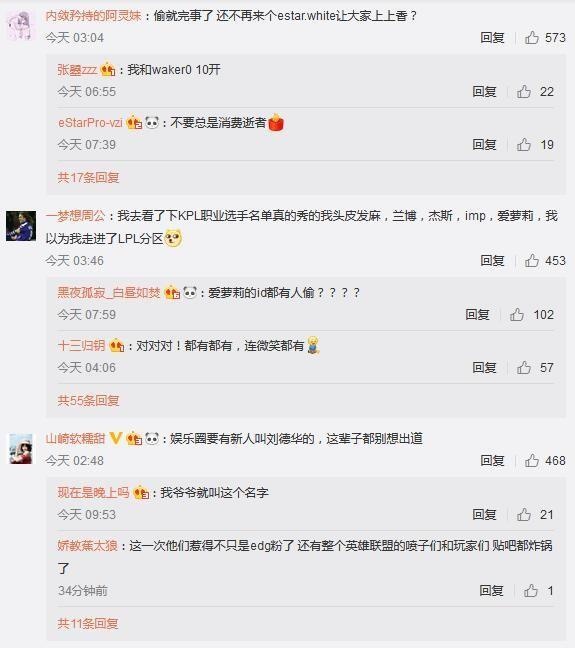Open avatar of 一梦想周公
This screenshot has width=575, height=648.
coord(21,226)
